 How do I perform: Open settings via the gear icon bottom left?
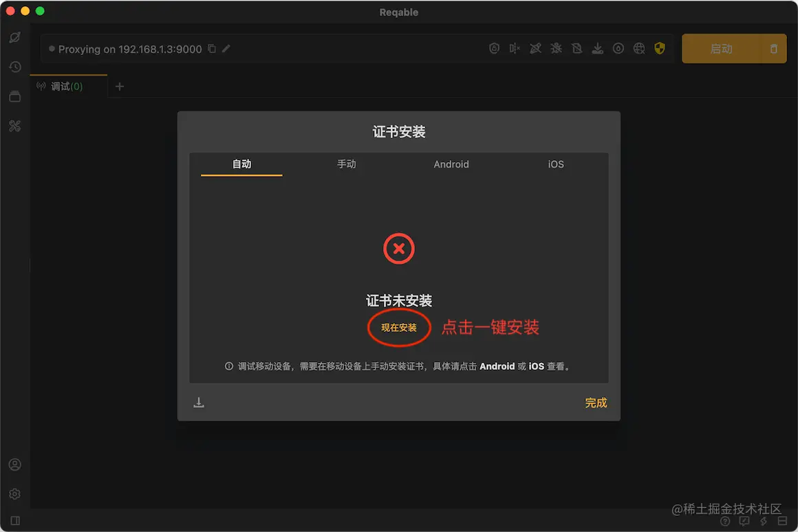(x=15, y=494)
